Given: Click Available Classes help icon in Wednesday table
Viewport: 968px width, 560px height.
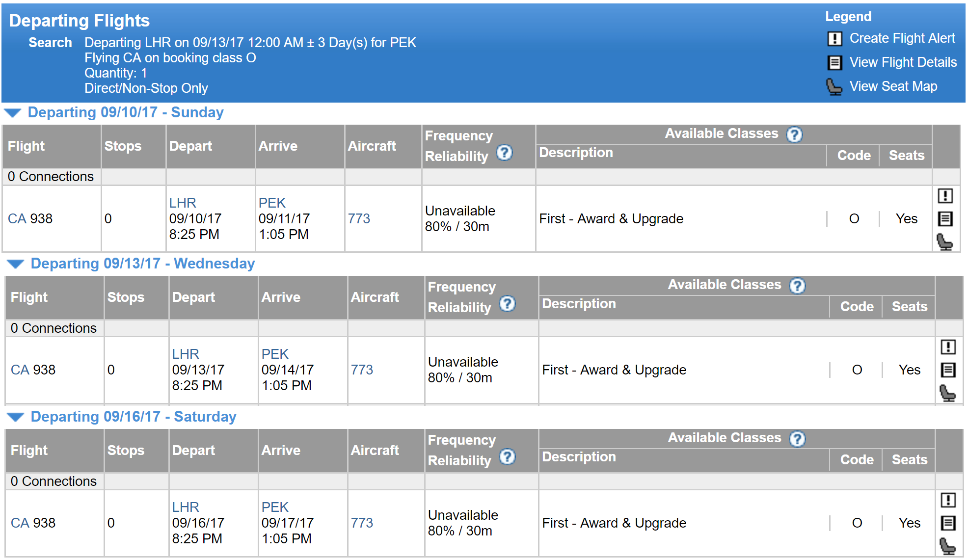Looking at the screenshot, I should (797, 286).
